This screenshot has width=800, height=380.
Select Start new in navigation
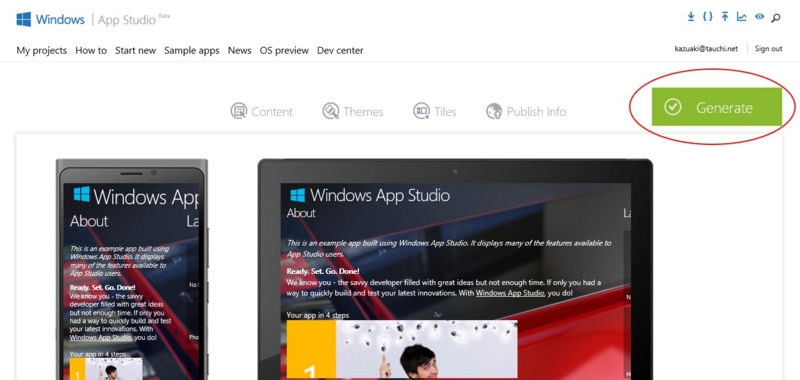(x=135, y=50)
